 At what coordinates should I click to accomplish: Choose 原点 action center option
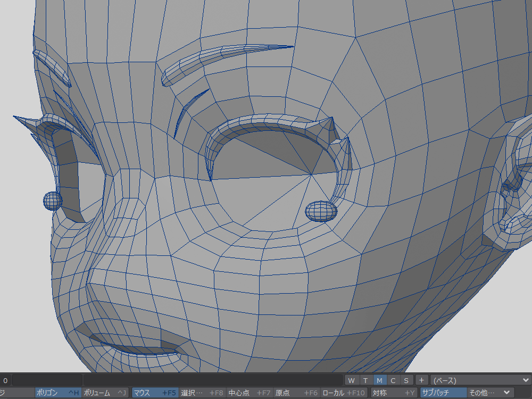coord(296,393)
